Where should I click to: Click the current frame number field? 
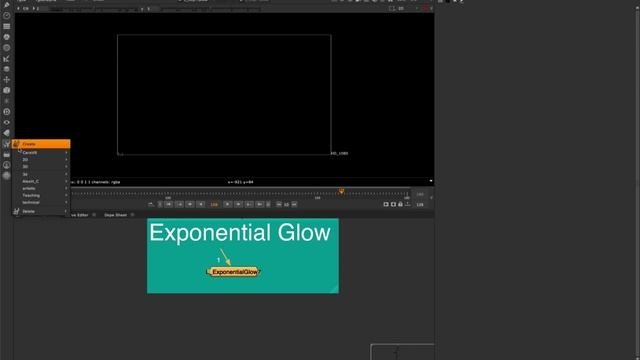(214, 204)
